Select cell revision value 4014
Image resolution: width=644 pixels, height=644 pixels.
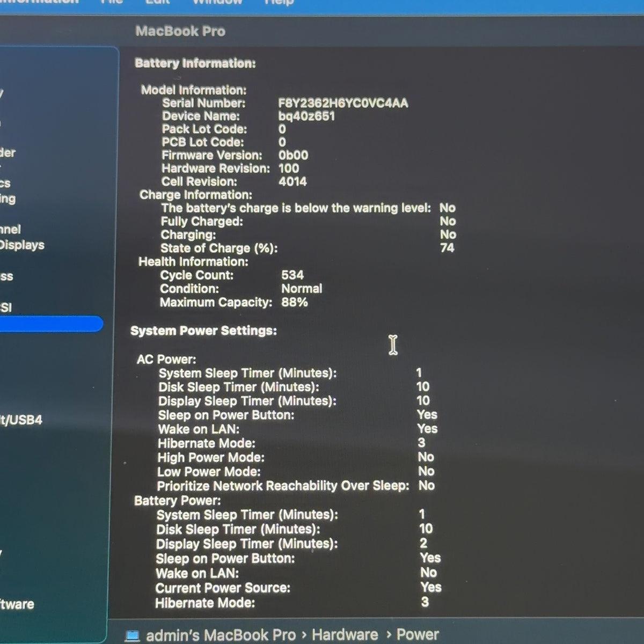[292, 181]
